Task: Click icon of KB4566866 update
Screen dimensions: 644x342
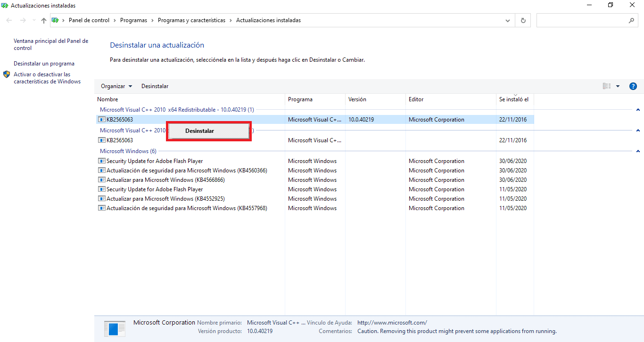Action: (x=102, y=180)
